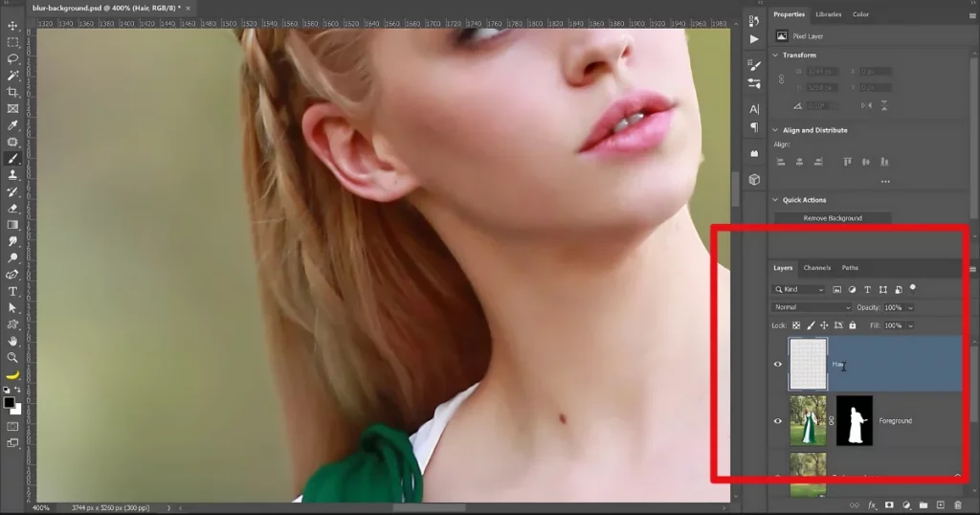Image resolution: width=980 pixels, height=515 pixels.
Task: Click the Create new layer icon
Action: tap(941, 505)
